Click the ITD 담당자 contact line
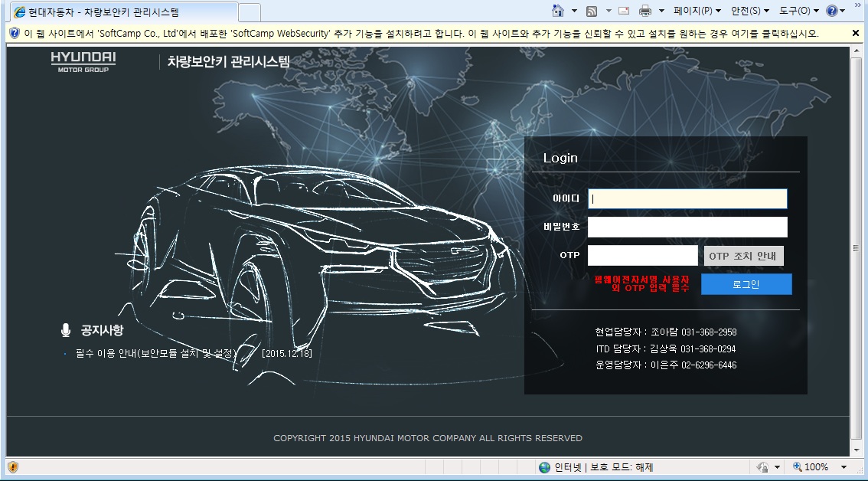Screen dimensions: 868x481 point(665,349)
